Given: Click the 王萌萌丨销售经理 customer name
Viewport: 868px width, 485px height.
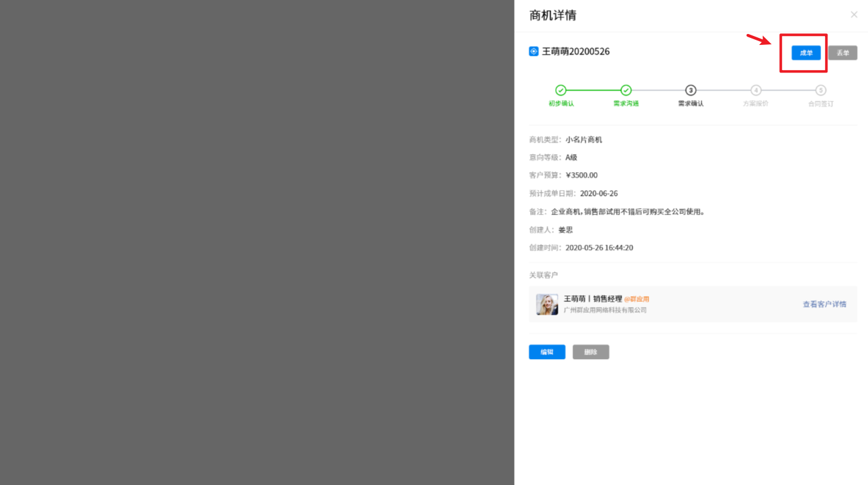Looking at the screenshot, I should (593, 299).
